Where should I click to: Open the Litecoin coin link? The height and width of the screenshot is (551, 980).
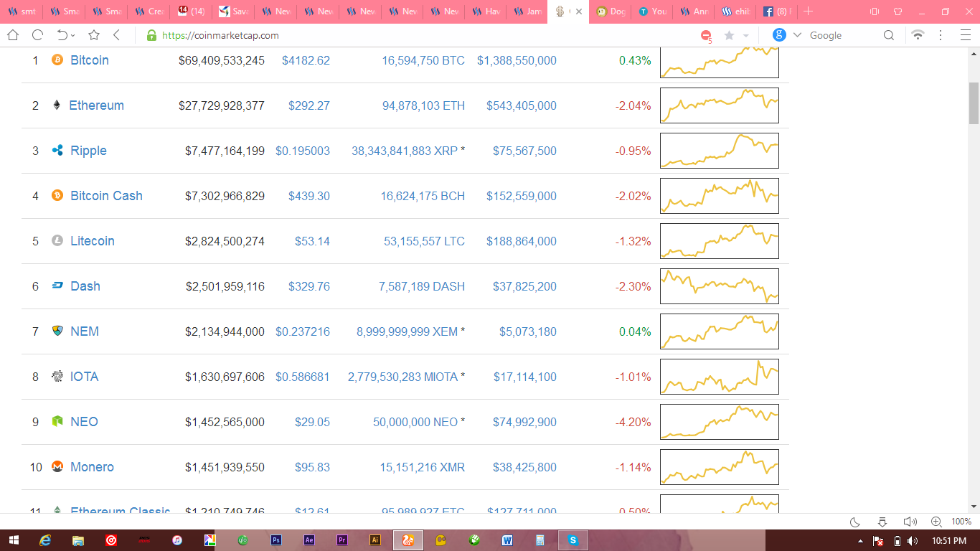point(93,241)
